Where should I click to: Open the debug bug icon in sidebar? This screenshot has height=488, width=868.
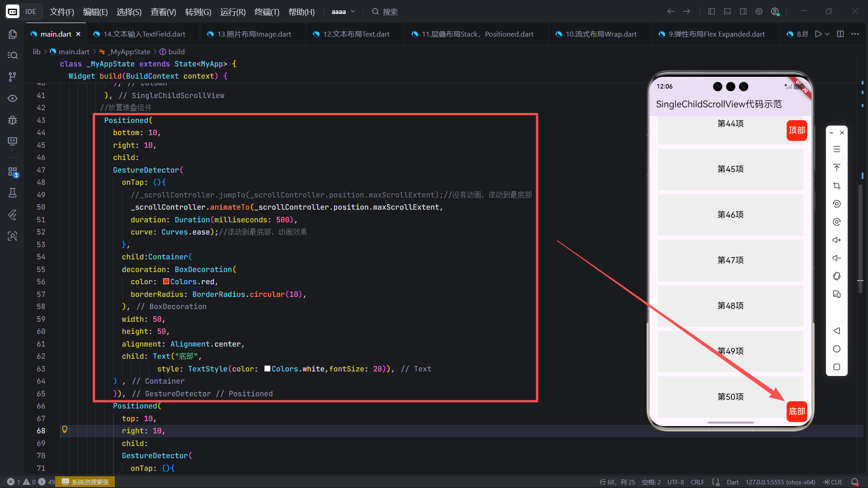pyautogui.click(x=13, y=120)
